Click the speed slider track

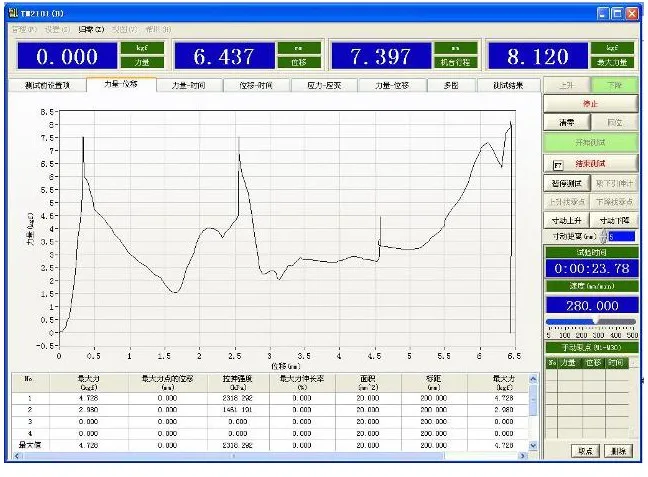point(590,322)
